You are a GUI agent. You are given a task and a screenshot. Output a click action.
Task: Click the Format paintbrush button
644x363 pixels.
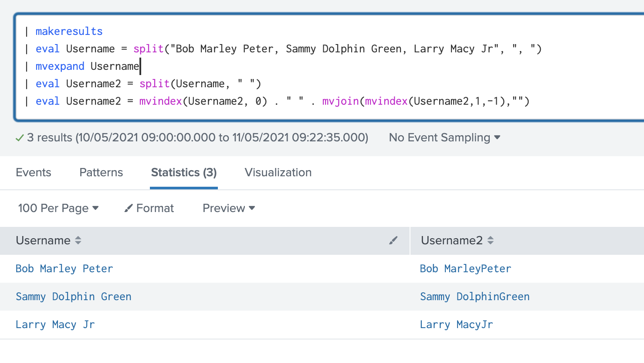[x=149, y=208]
